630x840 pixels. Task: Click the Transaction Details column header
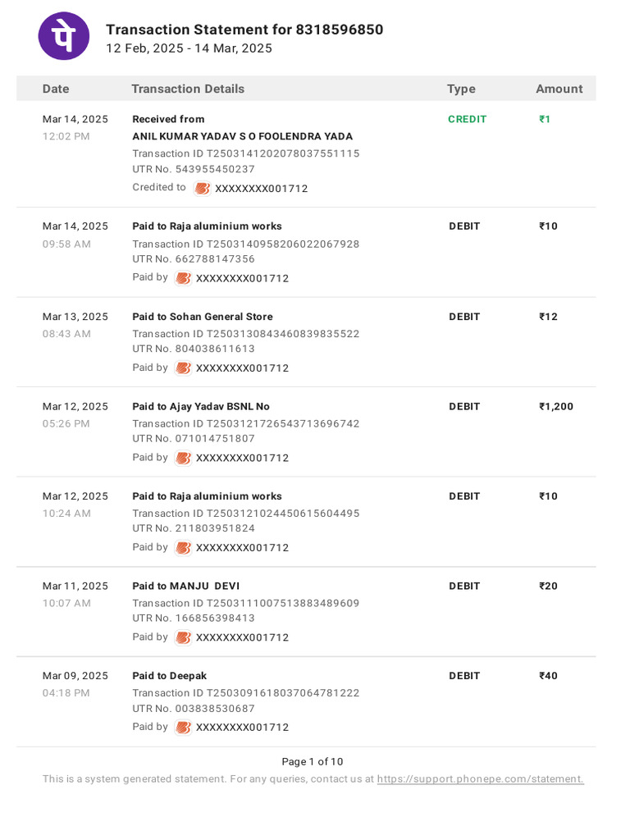[x=188, y=89]
